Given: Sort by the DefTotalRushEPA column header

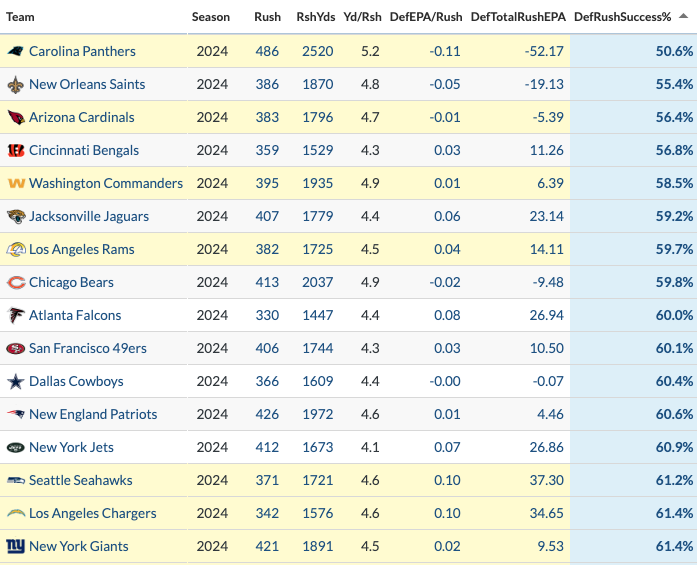Looking at the screenshot, I should click(x=518, y=17).
